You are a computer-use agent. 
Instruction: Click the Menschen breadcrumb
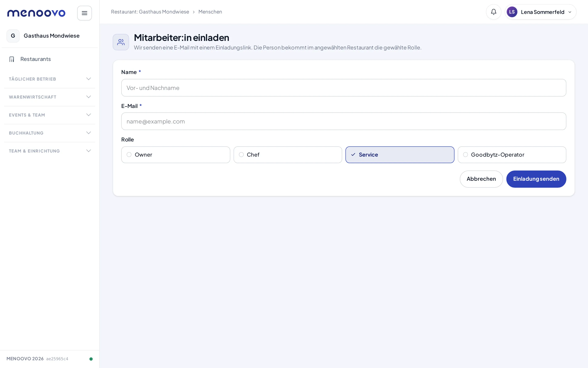tap(210, 12)
